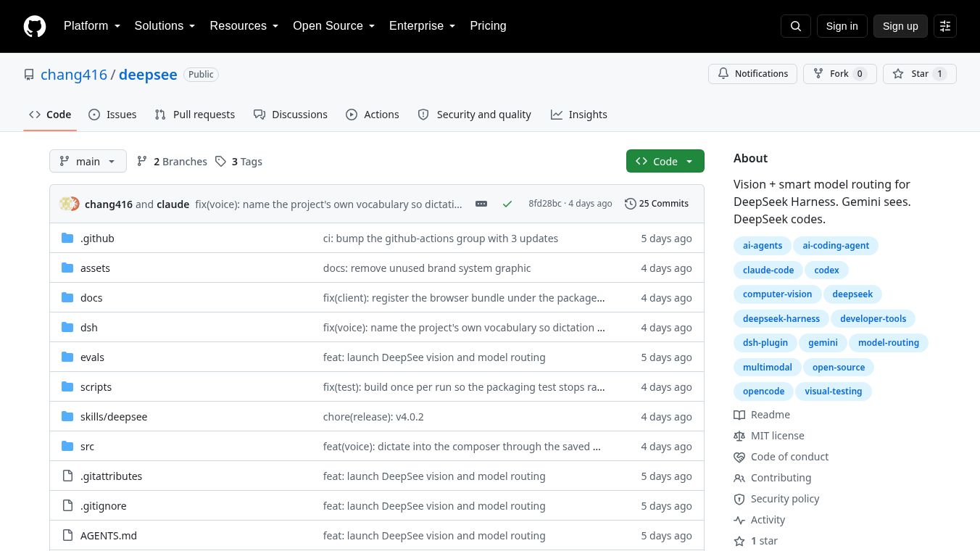Open the Open Source dropdown menu
This screenshot has height=551, width=980.
[x=334, y=26]
